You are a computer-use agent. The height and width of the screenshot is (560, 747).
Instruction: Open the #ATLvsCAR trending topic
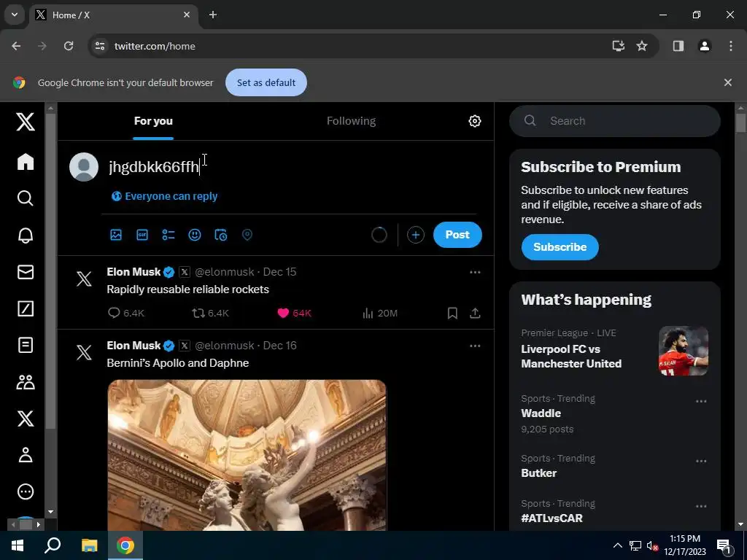coord(551,518)
